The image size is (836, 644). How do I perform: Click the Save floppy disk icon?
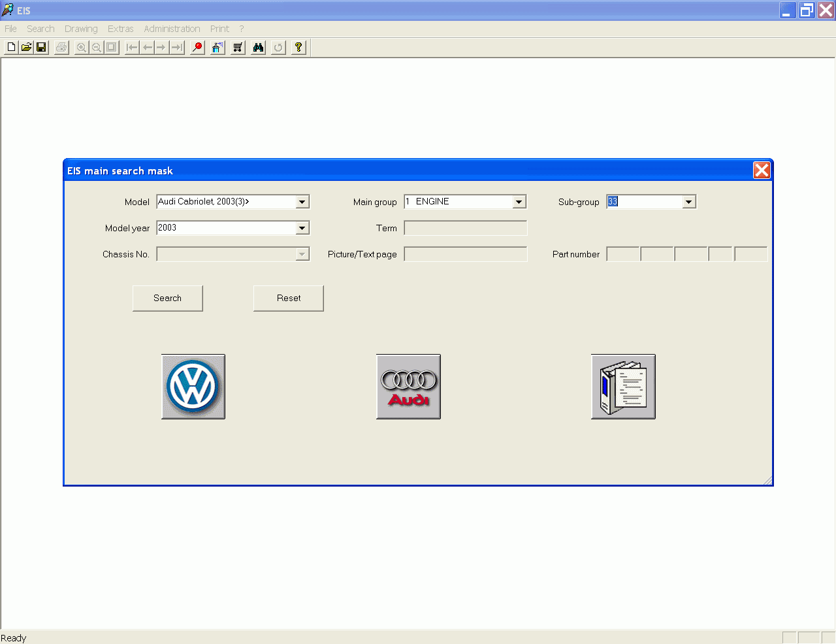[x=41, y=47]
